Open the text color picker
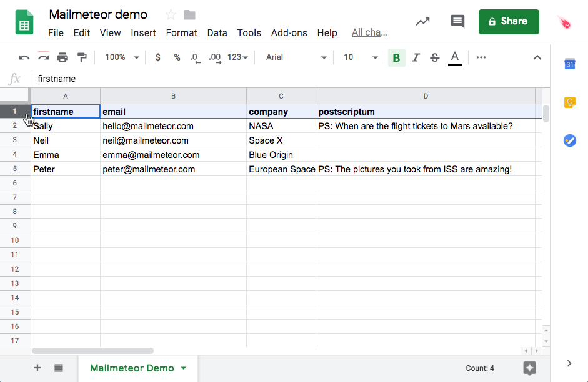The image size is (588, 382). point(455,58)
